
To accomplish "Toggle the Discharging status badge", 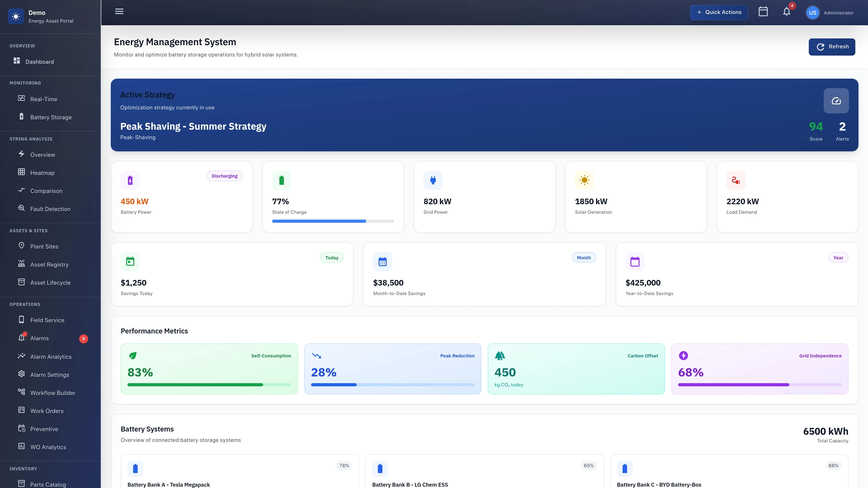I will point(224,176).
